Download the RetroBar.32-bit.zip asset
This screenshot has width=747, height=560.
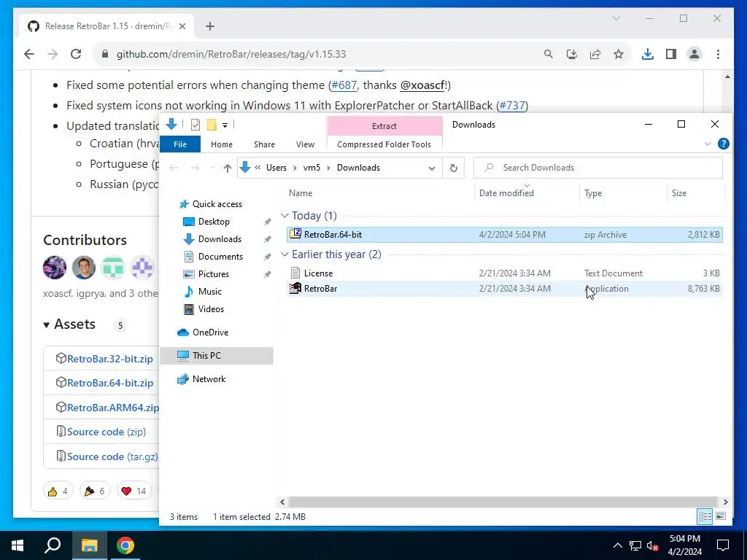[109, 359]
